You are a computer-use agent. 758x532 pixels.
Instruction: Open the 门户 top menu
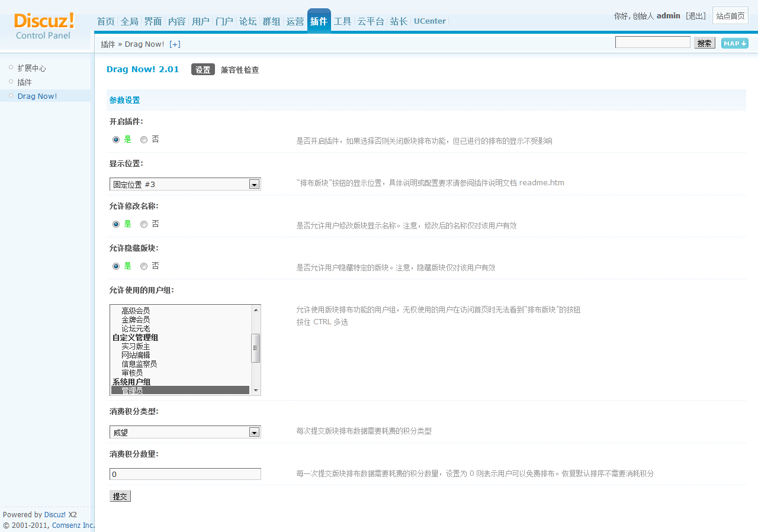click(224, 21)
